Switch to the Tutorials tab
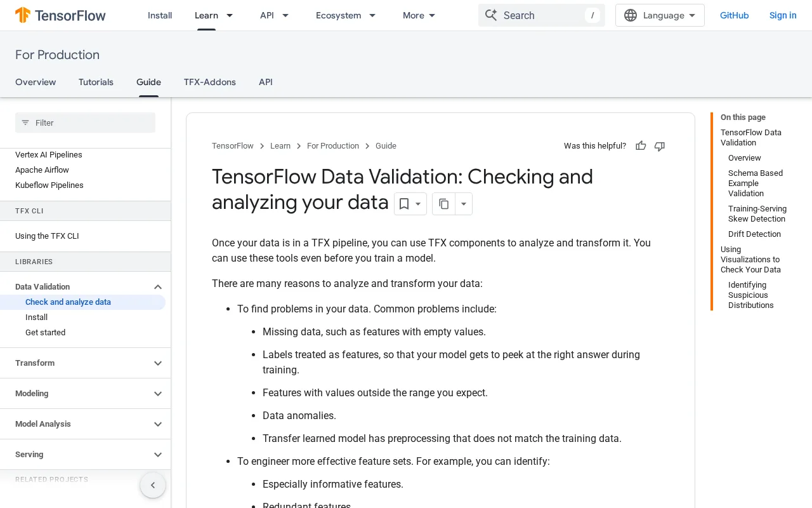Viewport: 812px width, 508px height. coord(96,82)
